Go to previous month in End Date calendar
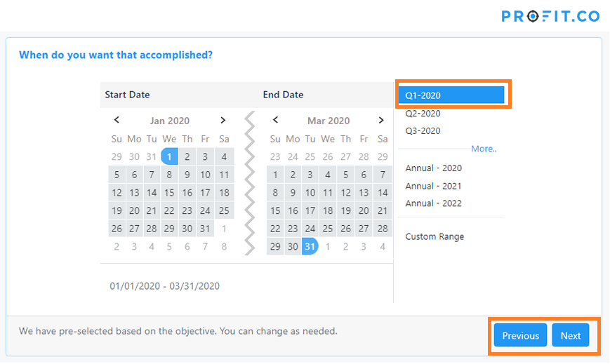Screen dimensions: 610x364 [x=275, y=120]
